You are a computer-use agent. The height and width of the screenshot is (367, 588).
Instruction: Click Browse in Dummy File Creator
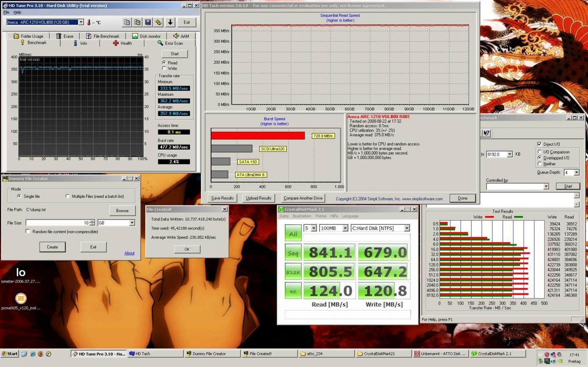point(122,210)
